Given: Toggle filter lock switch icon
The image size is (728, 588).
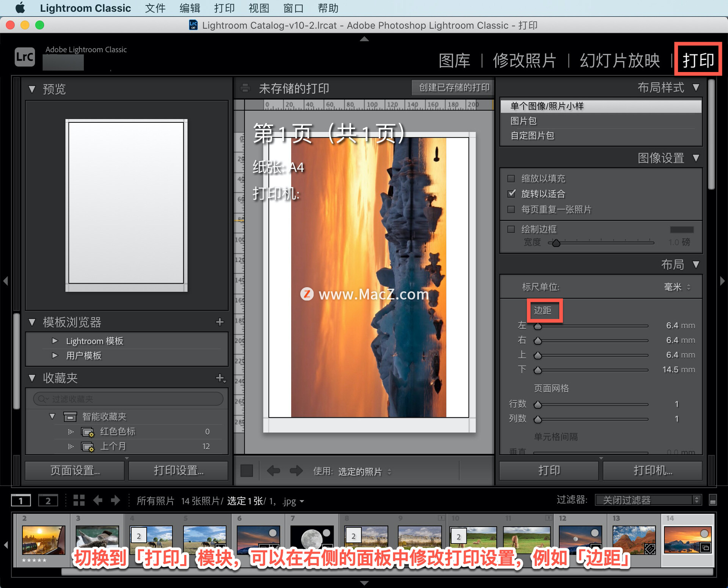Looking at the screenshot, I should (713, 500).
